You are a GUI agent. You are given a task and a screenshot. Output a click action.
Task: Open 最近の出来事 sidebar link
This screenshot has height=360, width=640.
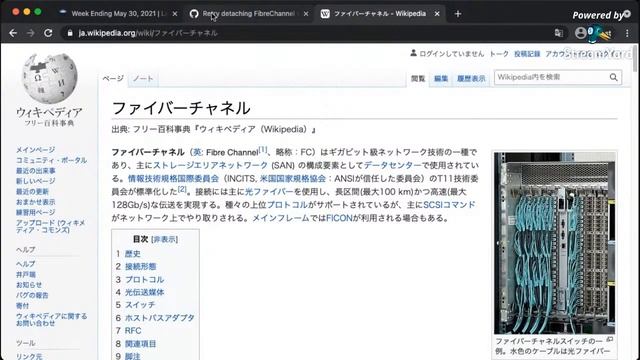[x=36, y=171]
